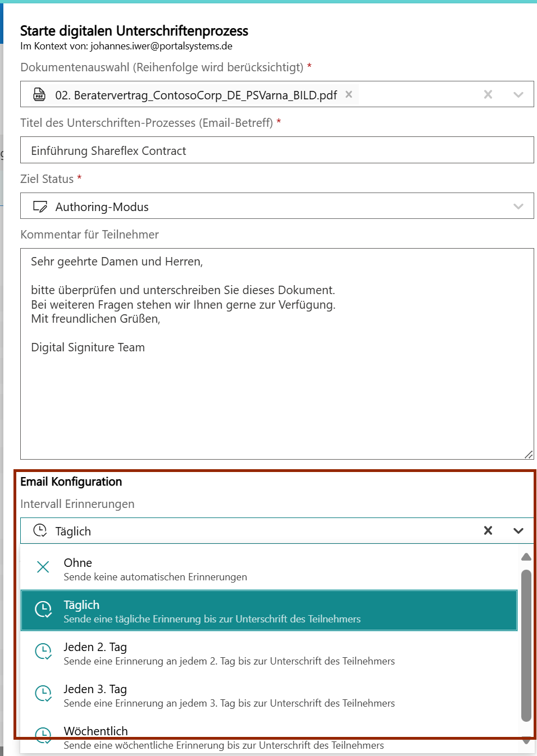Screen dimensions: 537x756
Task: Remove the Beratervertrag PDF document chip
Action: click(349, 94)
